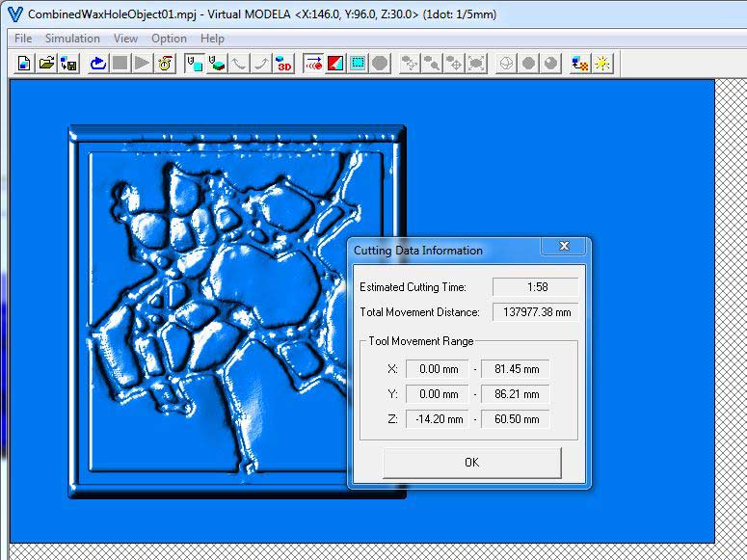This screenshot has height=560, width=747.
Task: Click the Estimated Cutting Time value 1:58
Action: pos(536,287)
